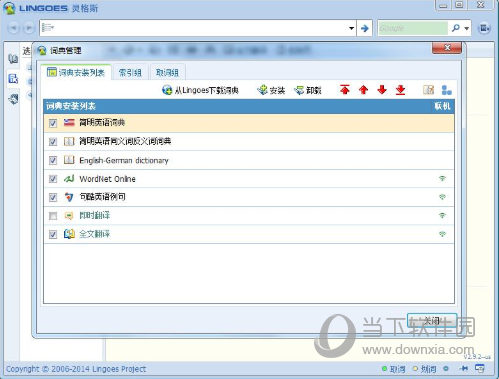Uncheck 简明英语词典 checkbox
The image size is (499, 379).
pos(53,123)
